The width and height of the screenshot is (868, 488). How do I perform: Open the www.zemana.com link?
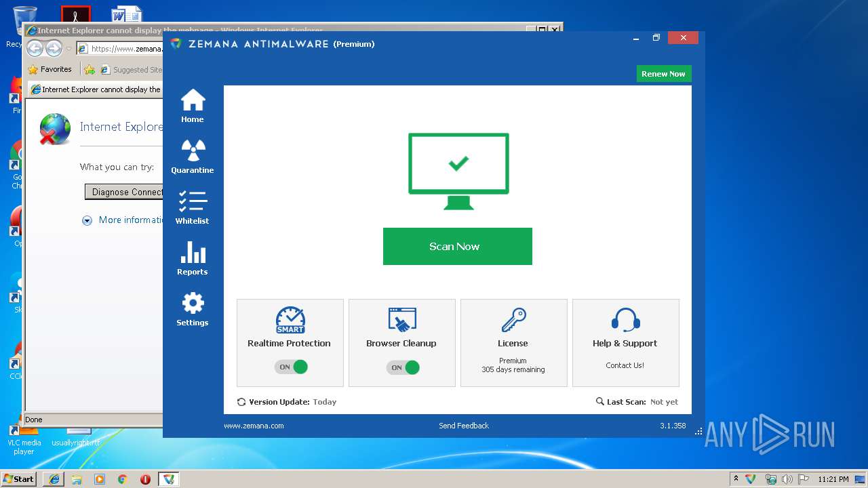pyautogui.click(x=254, y=426)
